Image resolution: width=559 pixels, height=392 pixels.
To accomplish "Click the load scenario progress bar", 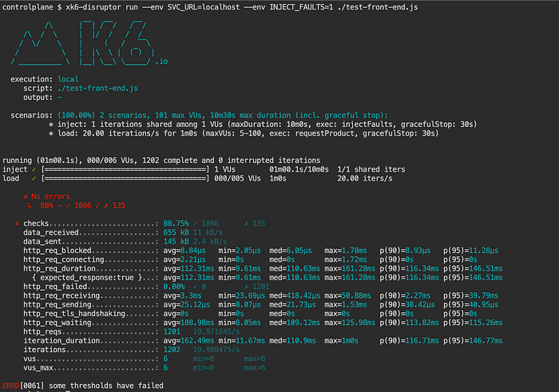I will (x=125, y=178).
